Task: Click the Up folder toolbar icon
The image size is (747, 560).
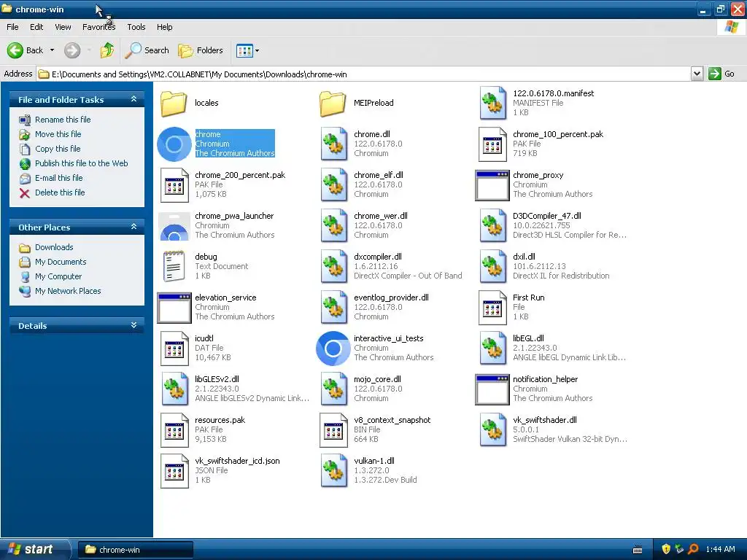Action: (x=107, y=50)
